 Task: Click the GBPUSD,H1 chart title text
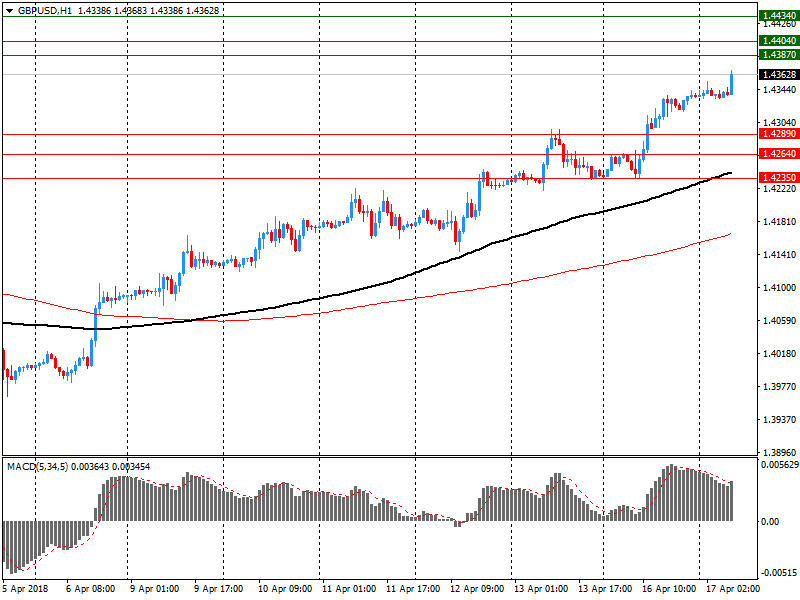point(45,10)
